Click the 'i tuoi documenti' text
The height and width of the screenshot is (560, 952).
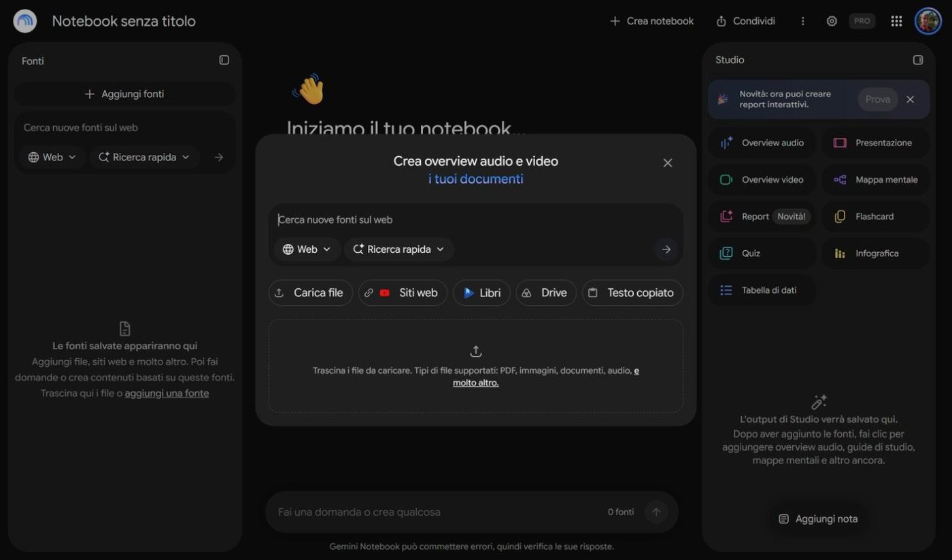click(476, 179)
